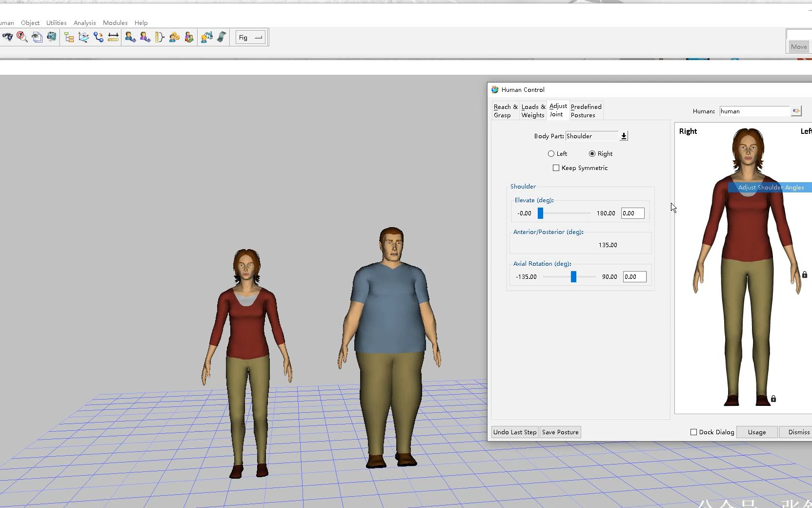Screen dimensions: 812x508
Task: Click the Save Posture button
Action: point(560,432)
